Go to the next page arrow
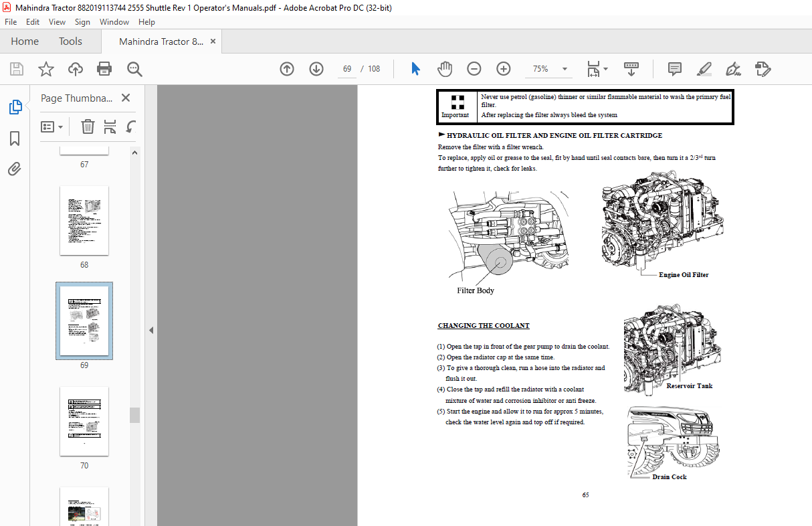 point(316,69)
